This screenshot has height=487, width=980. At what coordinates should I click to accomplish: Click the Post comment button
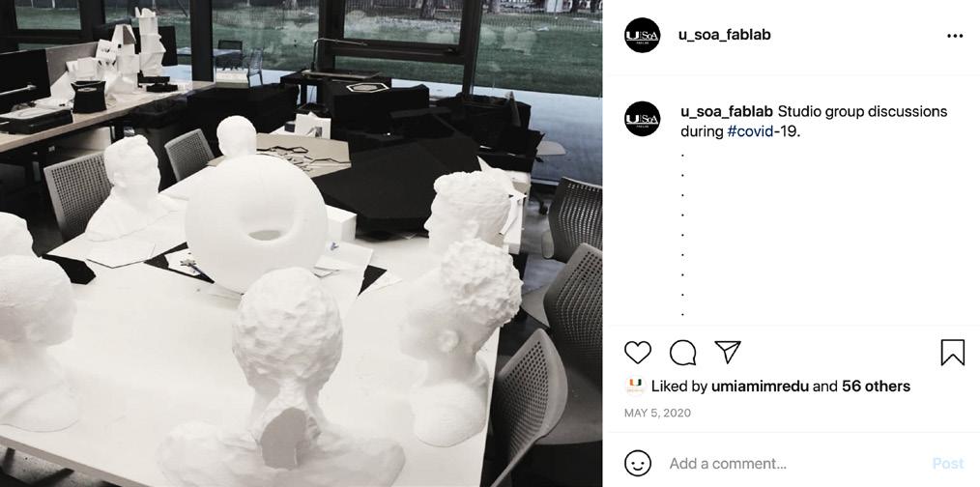point(948,464)
